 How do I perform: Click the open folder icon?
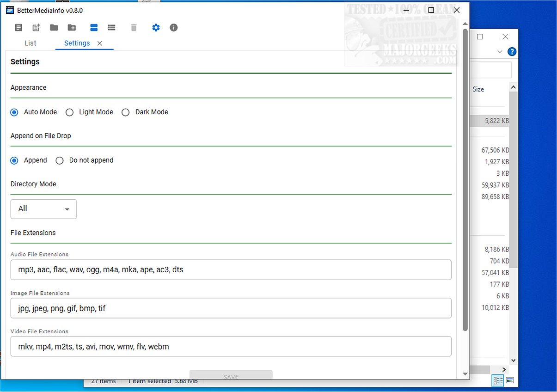[54, 28]
